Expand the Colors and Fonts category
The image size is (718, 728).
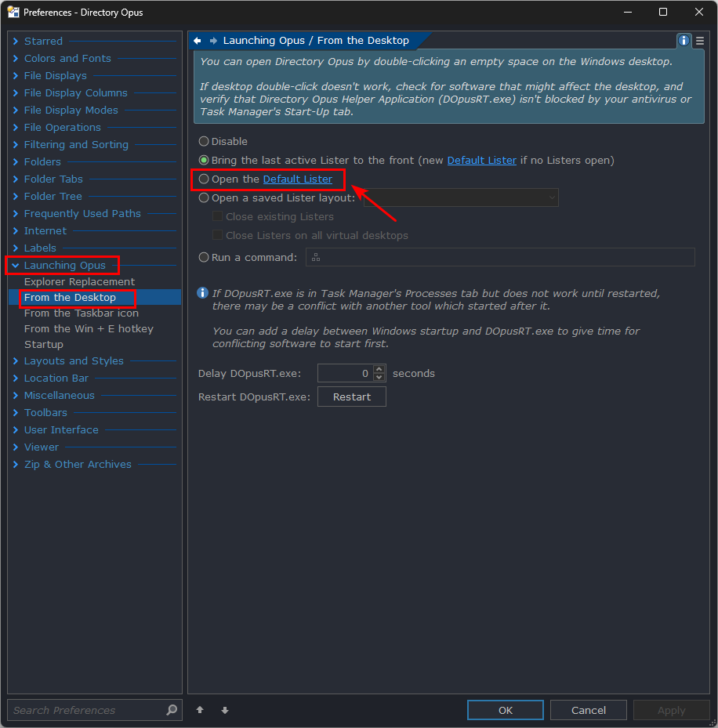point(16,59)
